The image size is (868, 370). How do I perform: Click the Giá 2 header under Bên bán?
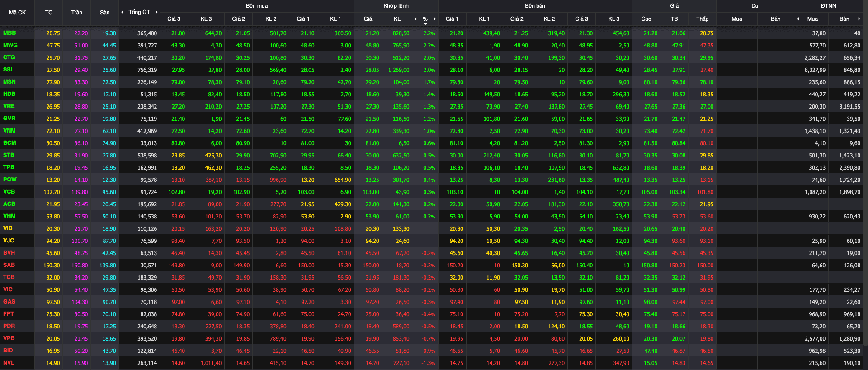(x=517, y=19)
